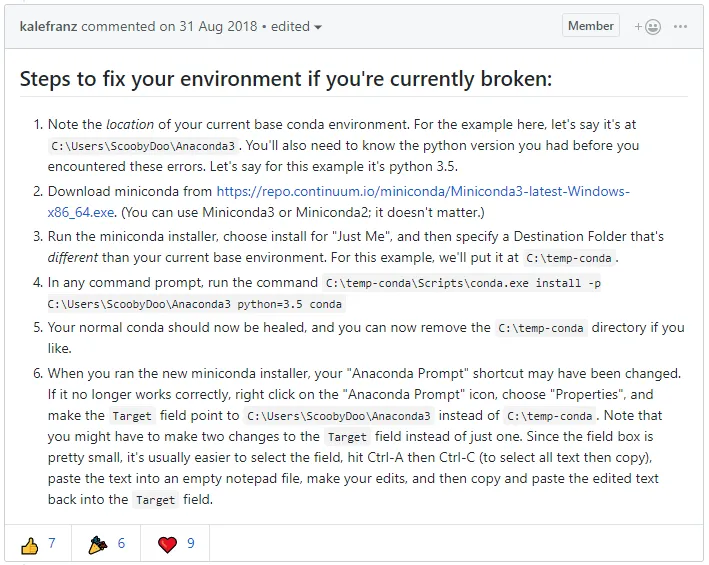Click the steps to fix environment heading
Screen dimensions: 709x565
tap(285, 79)
